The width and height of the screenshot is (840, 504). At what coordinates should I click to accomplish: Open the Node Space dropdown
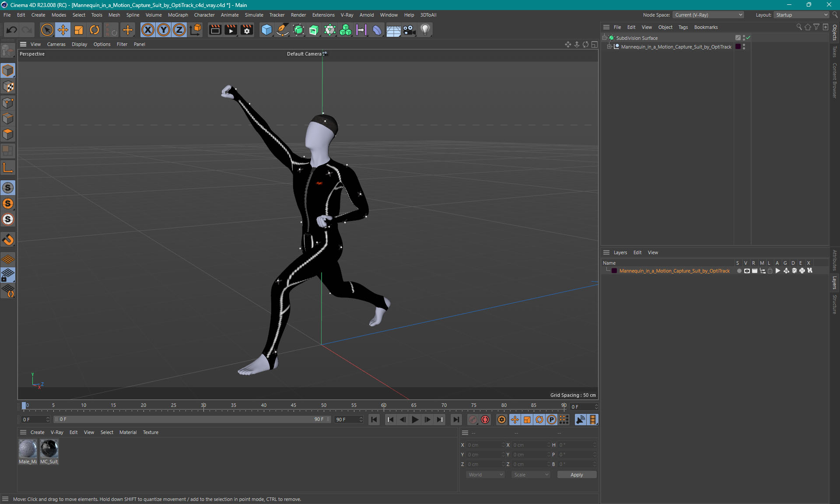(x=708, y=15)
